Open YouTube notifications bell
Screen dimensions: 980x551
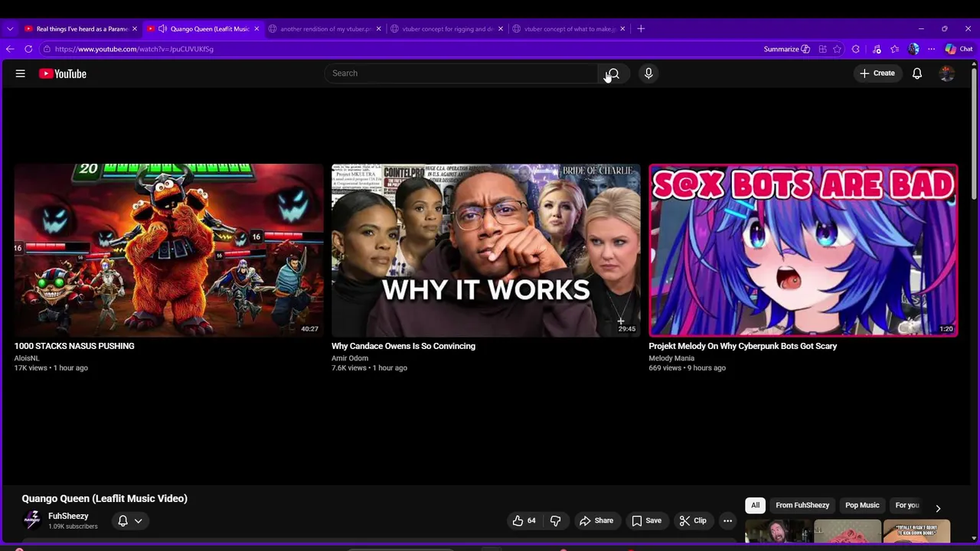(917, 73)
